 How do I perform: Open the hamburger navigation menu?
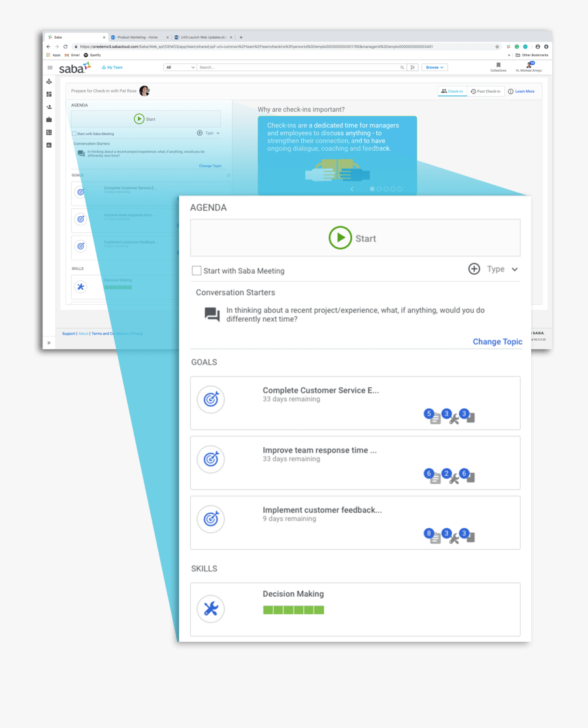pyautogui.click(x=50, y=67)
